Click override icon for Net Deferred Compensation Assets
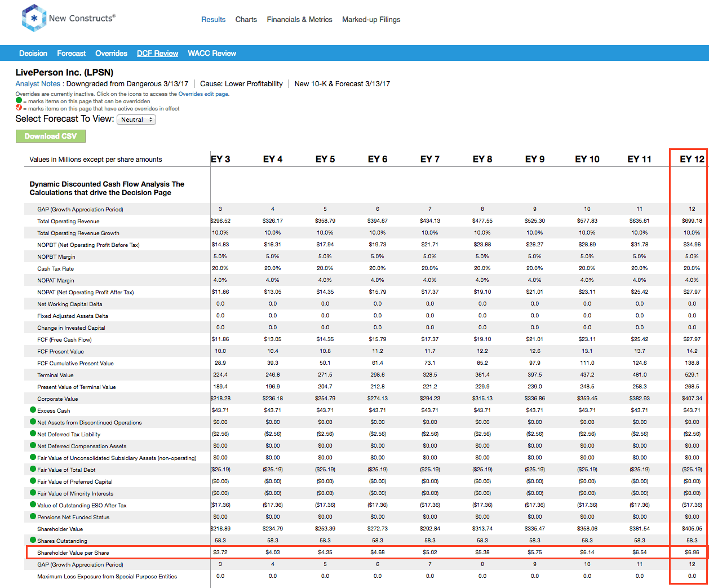 click(x=33, y=445)
